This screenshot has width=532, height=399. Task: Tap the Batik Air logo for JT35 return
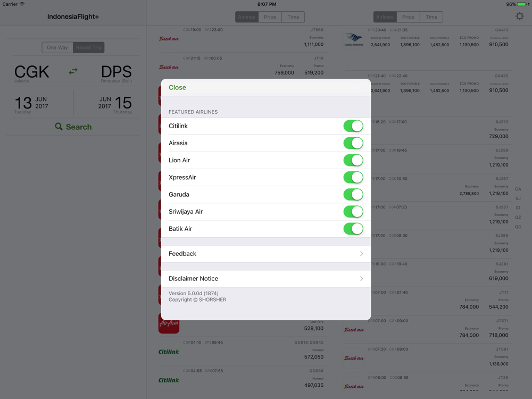[354, 387]
